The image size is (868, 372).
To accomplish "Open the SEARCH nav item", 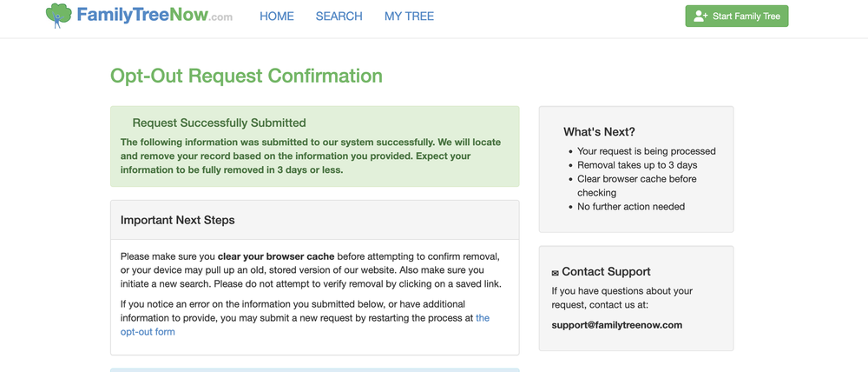I will coord(339,16).
